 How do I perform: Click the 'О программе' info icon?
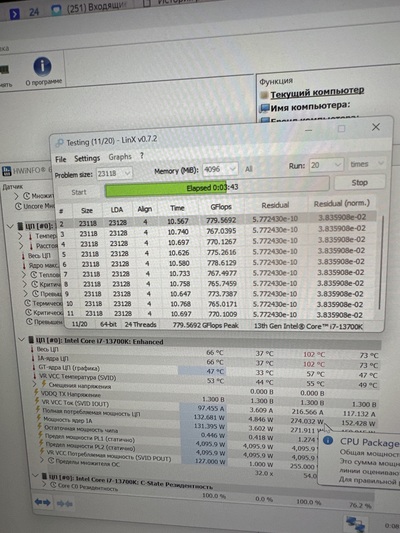point(42,66)
